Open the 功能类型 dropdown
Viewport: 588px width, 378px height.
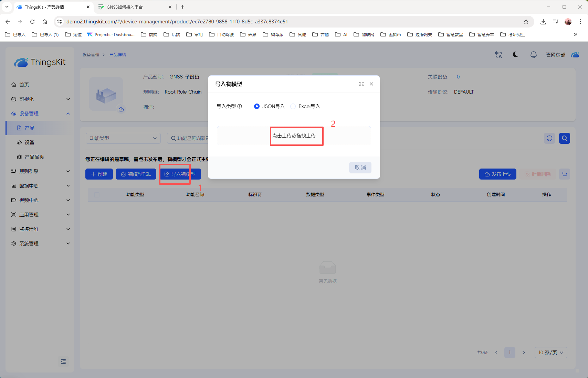[123, 138]
